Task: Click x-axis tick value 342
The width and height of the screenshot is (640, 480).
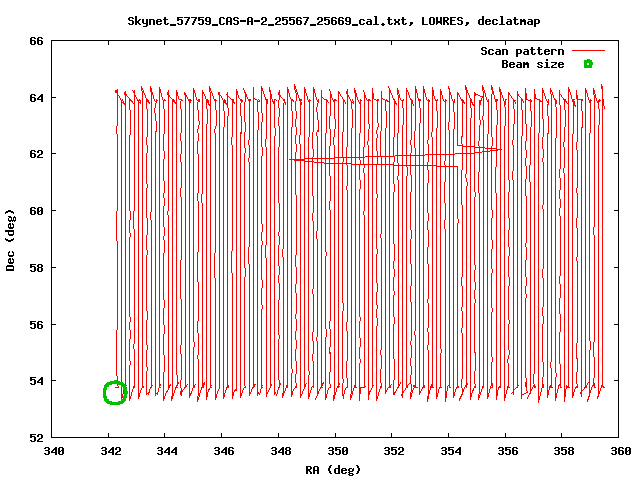Action: [111, 451]
